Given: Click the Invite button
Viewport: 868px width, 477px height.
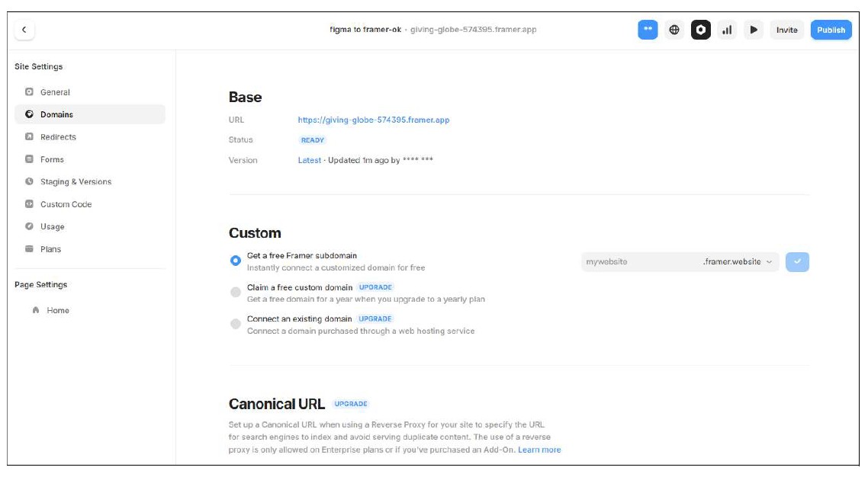Looking at the screenshot, I should 786,30.
